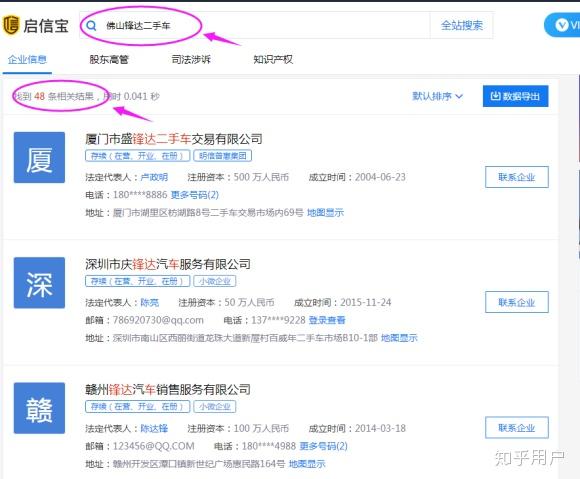Screen dimensions: 580x479
Task: Open the 深 company avatar tile
Action: tap(39, 283)
